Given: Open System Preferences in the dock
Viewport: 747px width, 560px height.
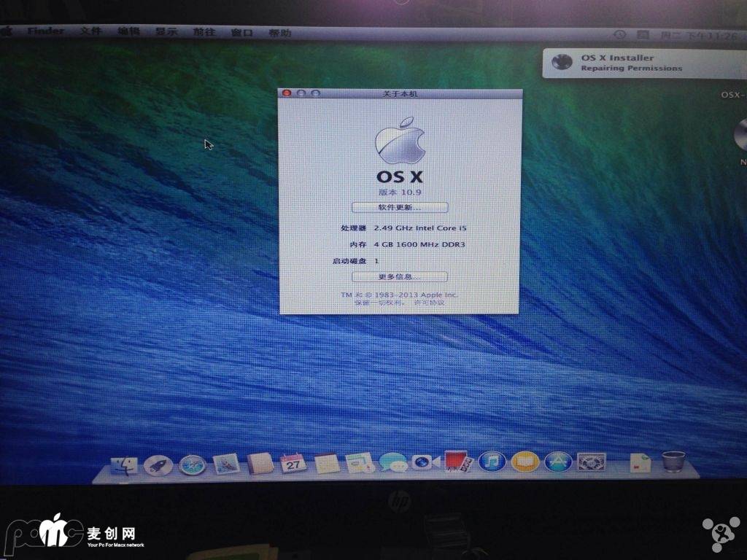Looking at the screenshot, I should 591,462.
